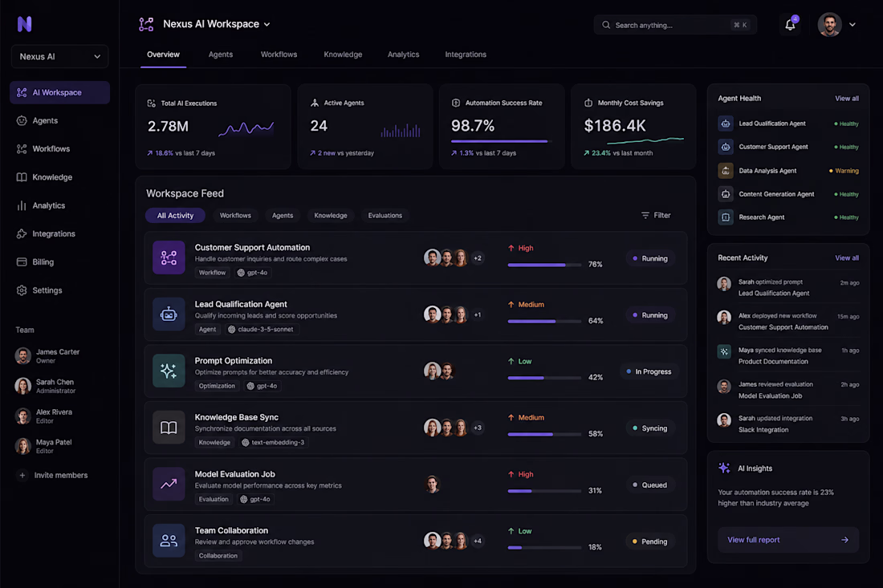
Task: Open the notifications bell
Action: pyautogui.click(x=790, y=24)
